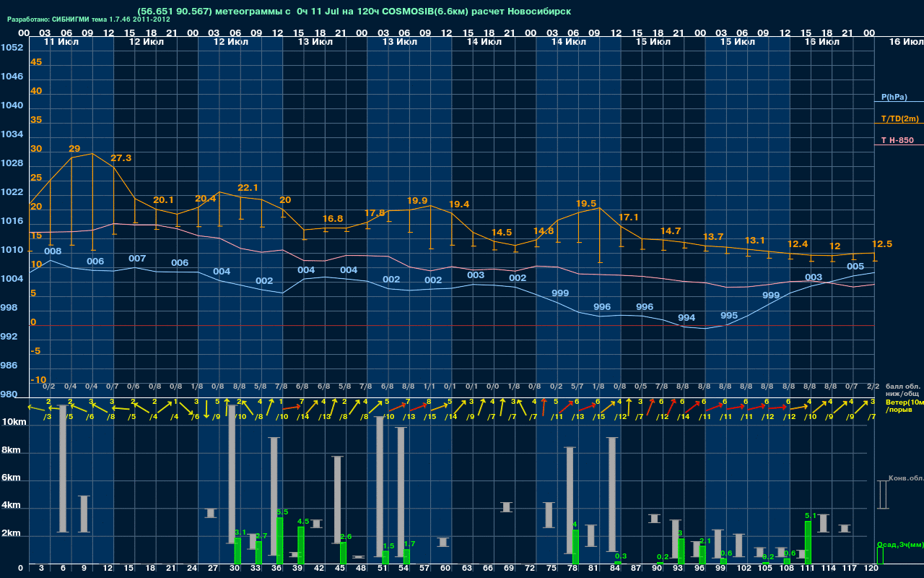Click the forecast hour '111' on bottom axis

[808, 569]
